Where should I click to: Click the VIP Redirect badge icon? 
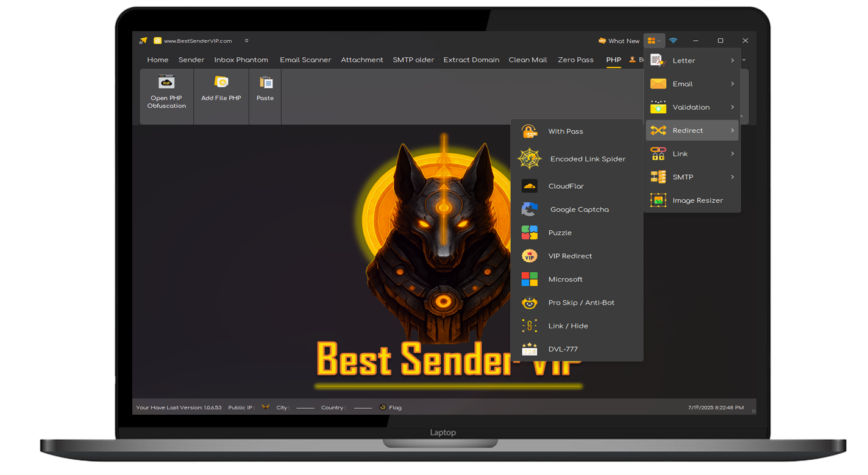[529, 256]
